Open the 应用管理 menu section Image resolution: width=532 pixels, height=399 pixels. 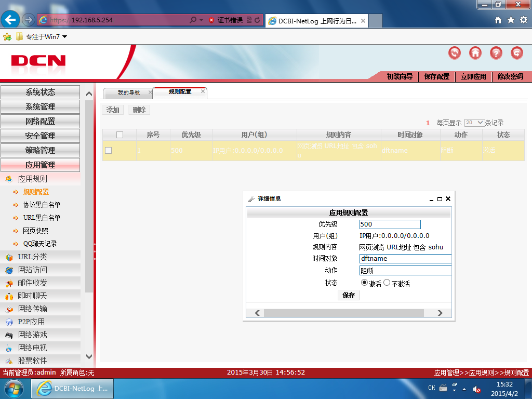click(x=41, y=165)
